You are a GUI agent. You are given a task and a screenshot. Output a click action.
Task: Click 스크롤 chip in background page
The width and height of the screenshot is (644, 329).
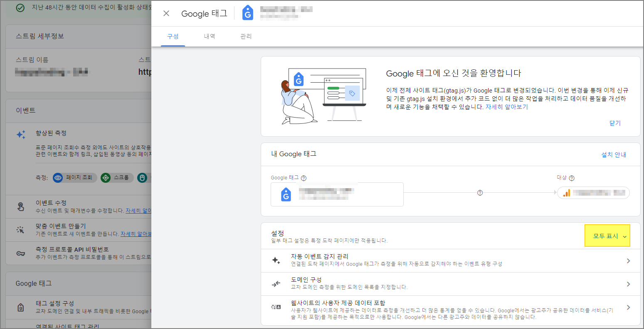pyautogui.click(x=117, y=178)
